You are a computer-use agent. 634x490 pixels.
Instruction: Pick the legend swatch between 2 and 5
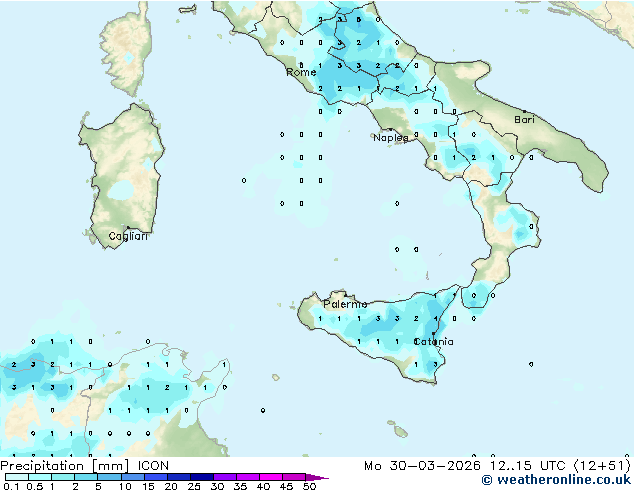pos(86,477)
